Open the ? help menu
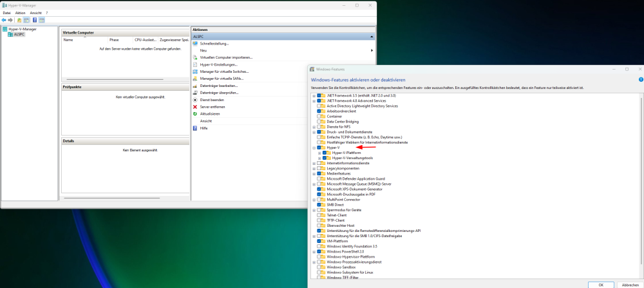 pyautogui.click(x=47, y=13)
